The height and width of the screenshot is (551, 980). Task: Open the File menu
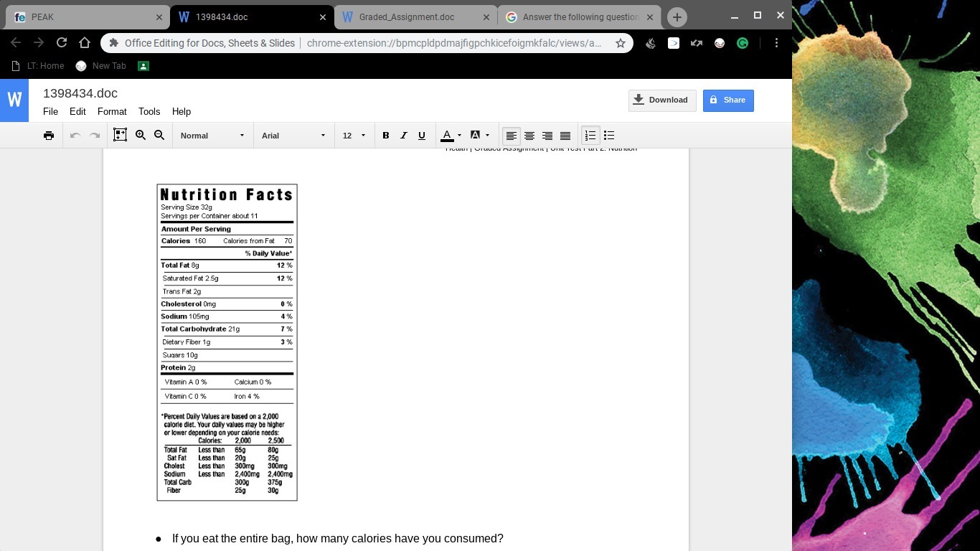[50, 112]
